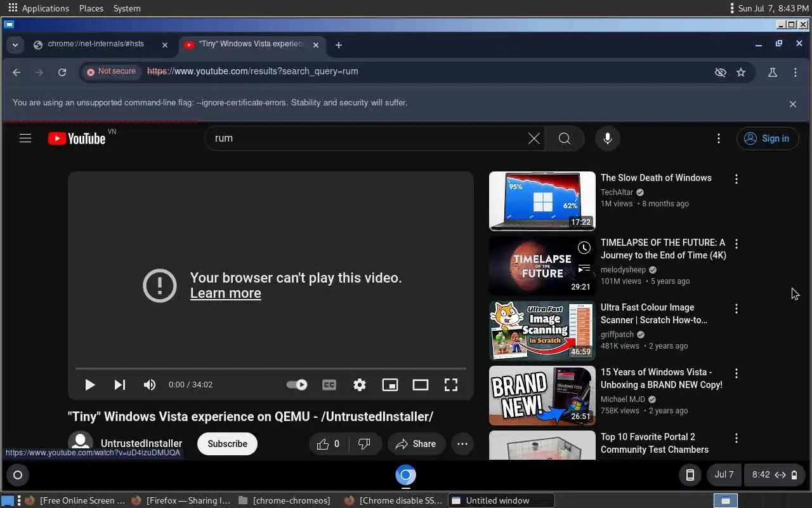Open the ChromeOS launcher circle

click(18, 475)
